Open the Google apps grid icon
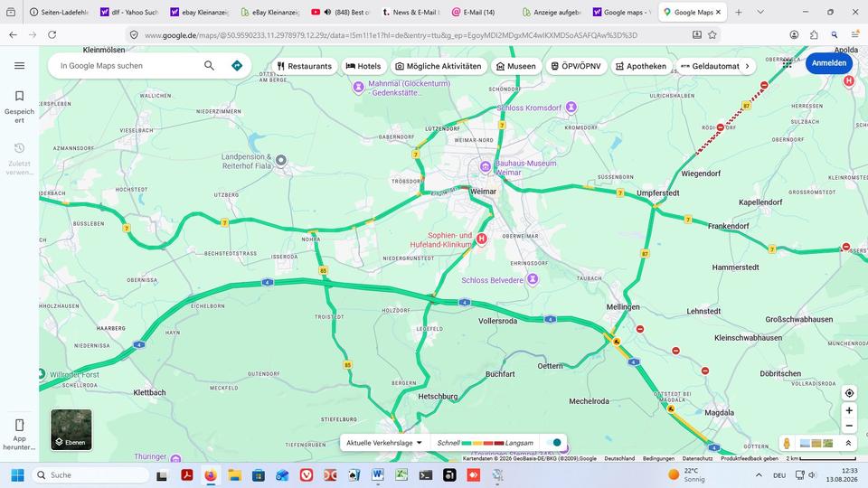The image size is (868, 488). (x=788, y=63)
